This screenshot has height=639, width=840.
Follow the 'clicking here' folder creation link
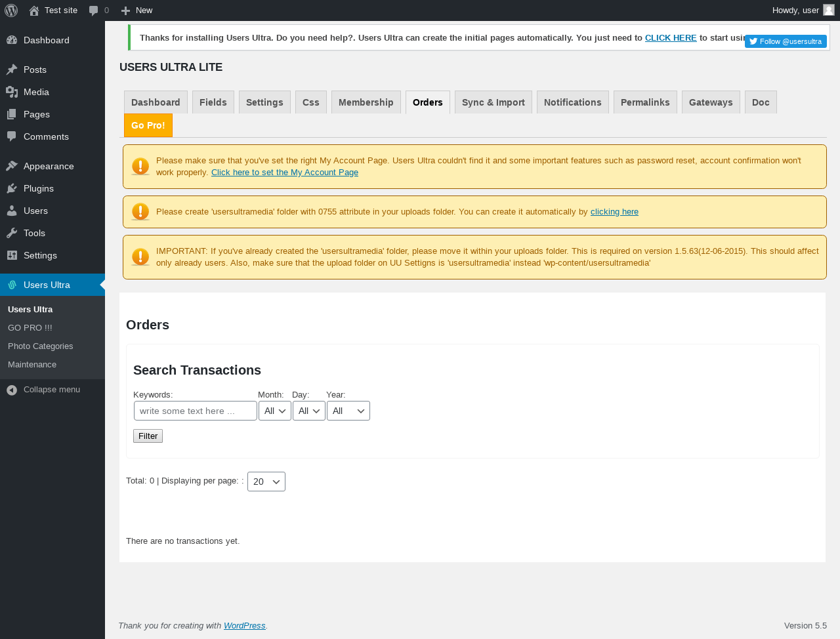(x=614, y=212)
